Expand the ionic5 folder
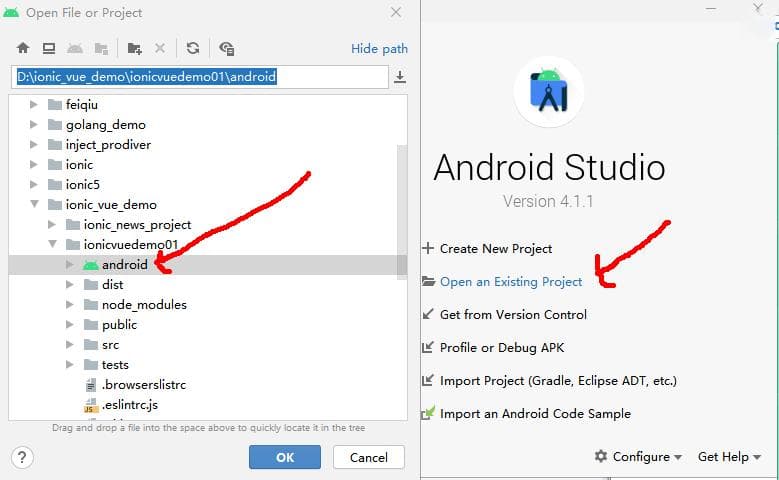 pos(33,184)
